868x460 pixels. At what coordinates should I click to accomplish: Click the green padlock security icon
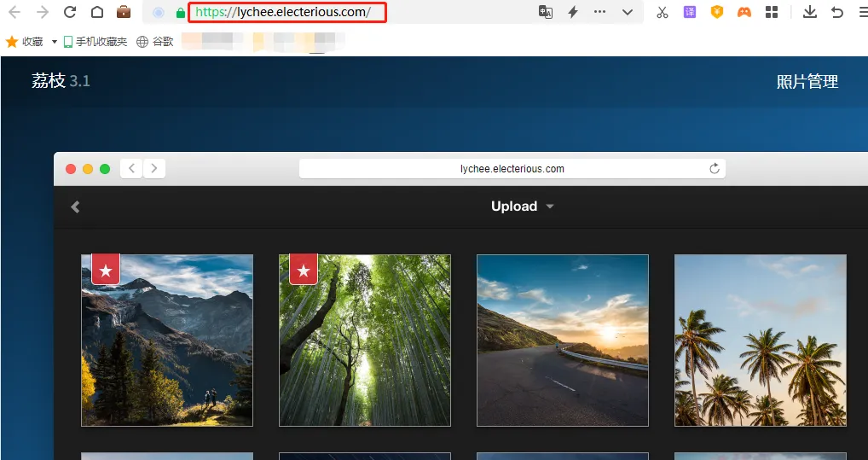click(x=180, y=13)
